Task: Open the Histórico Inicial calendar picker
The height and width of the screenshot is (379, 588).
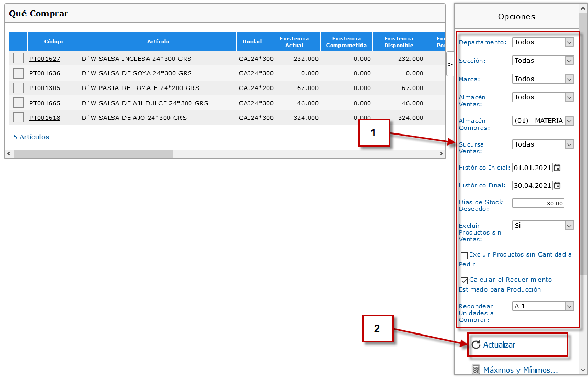Action: [x=557, y=168]
